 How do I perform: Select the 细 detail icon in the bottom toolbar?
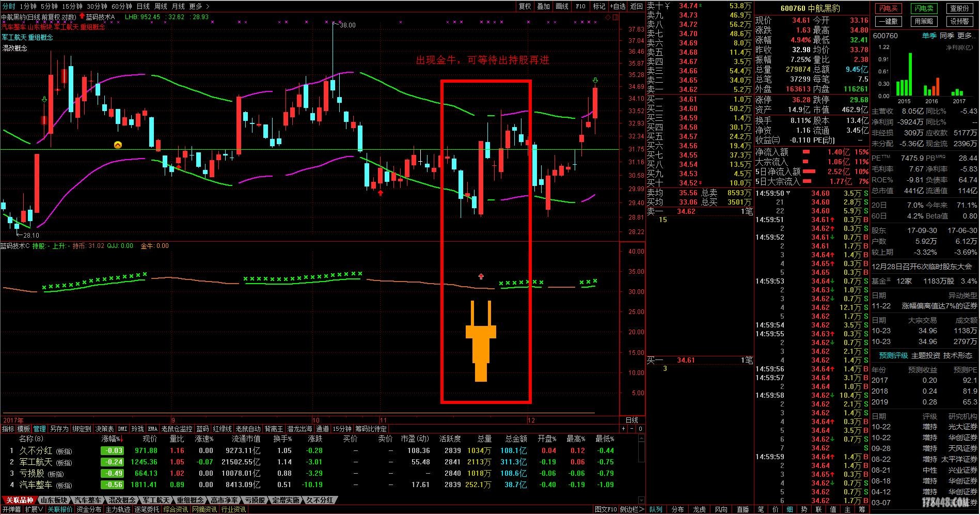tap(789, 509)
